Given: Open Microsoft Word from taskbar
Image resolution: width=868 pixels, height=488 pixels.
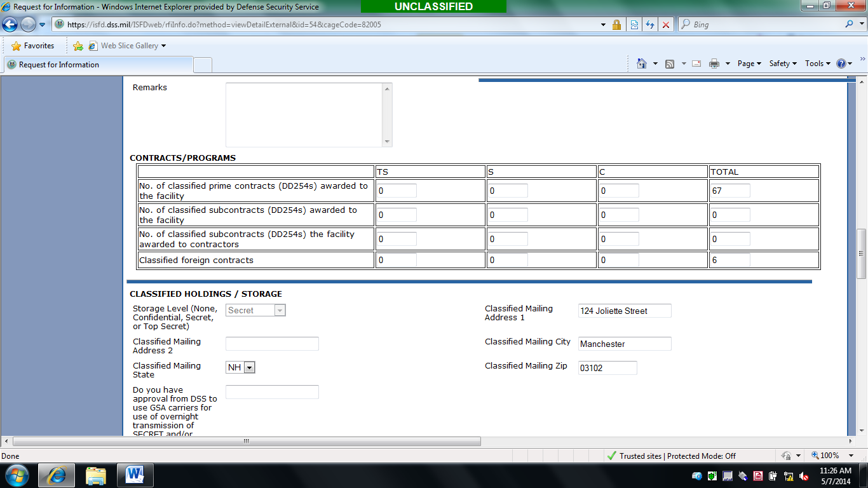Looking at the screenshot, I should coord(135,475).
